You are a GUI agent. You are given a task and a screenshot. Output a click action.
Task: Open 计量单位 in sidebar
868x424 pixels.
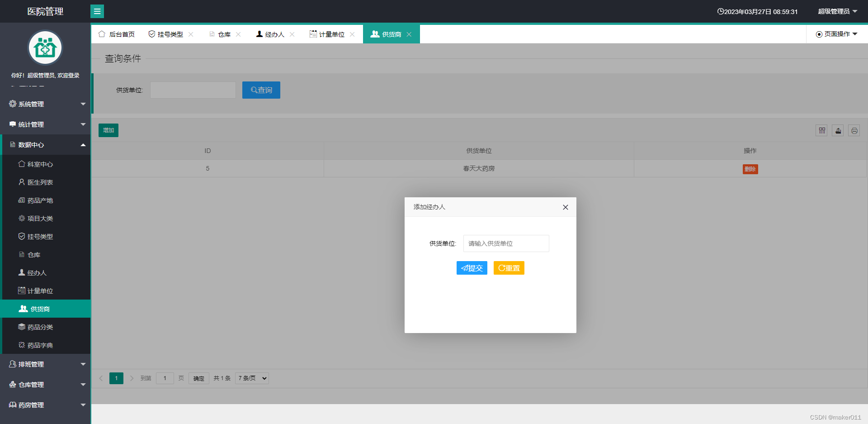pyautogui.click(x=46, y=291)
